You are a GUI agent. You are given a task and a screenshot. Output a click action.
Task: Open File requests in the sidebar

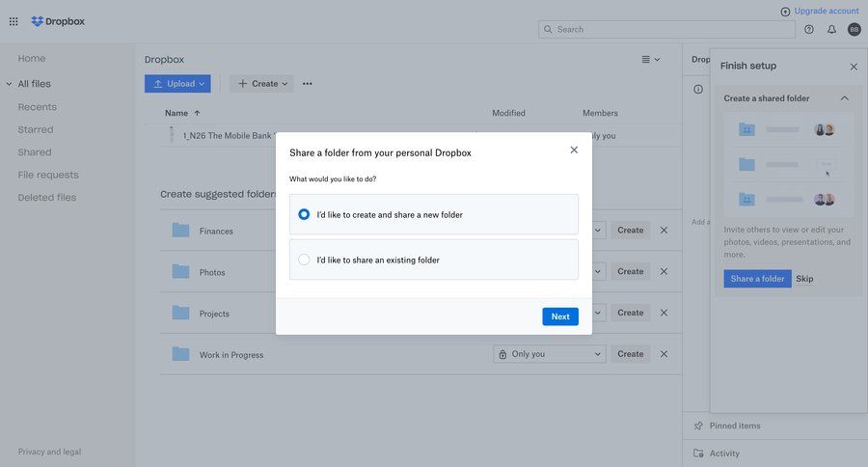tap(48, 175)
